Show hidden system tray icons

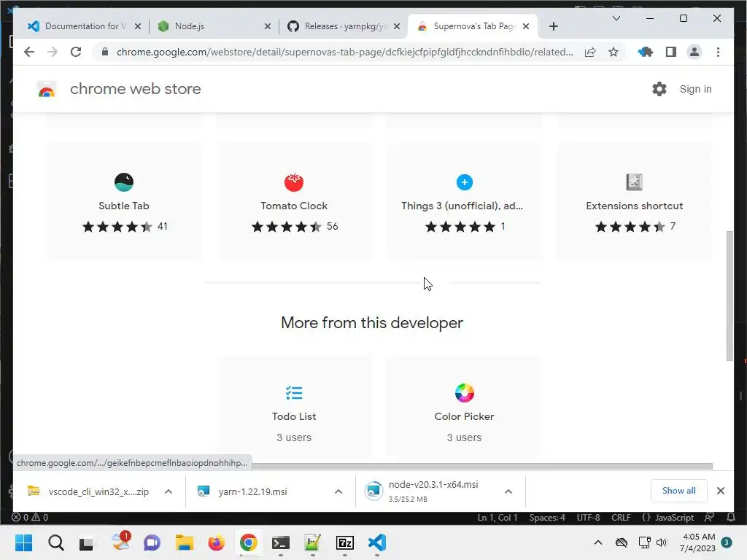point(598,542)
